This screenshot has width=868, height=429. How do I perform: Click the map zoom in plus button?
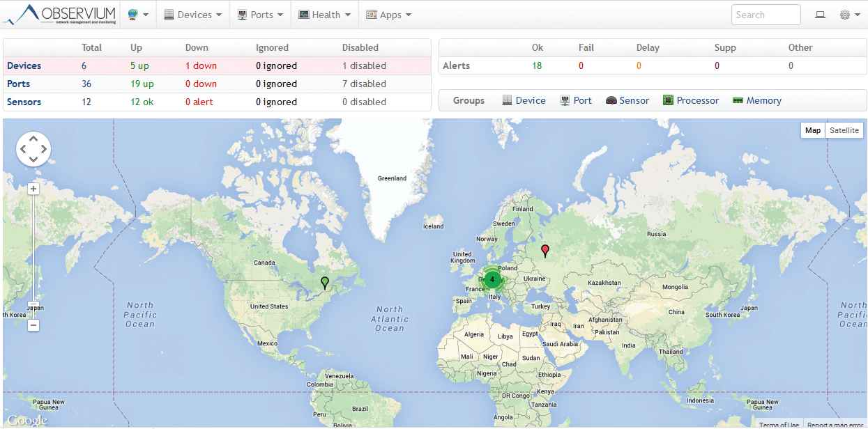pos(33,189)
